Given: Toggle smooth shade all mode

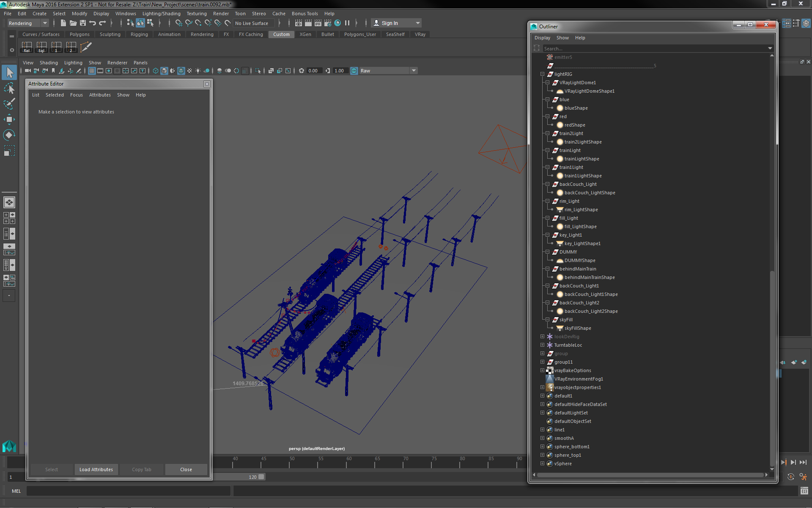Looking at the screenshot, I should [x=164, y=71].
